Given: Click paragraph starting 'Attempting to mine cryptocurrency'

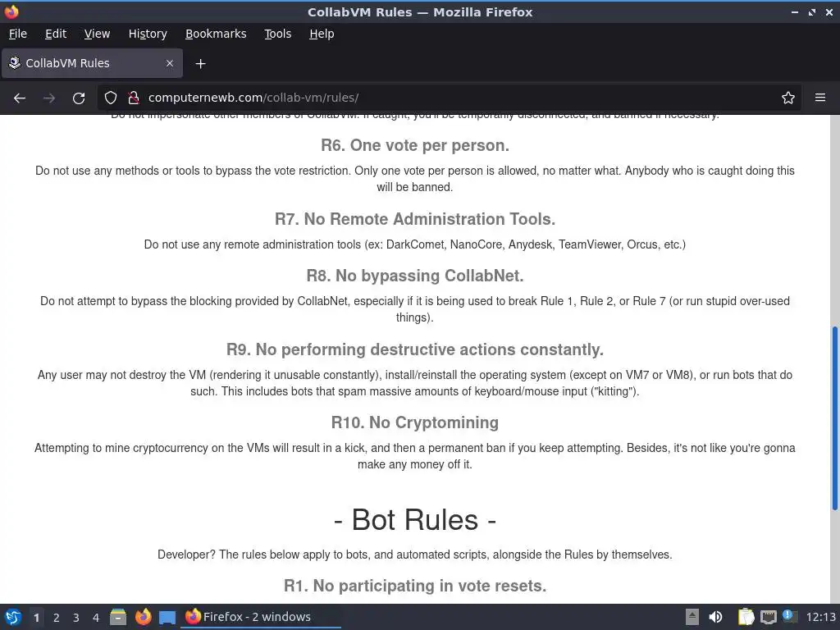Looking at the screenshot, I should click(415, 456).
